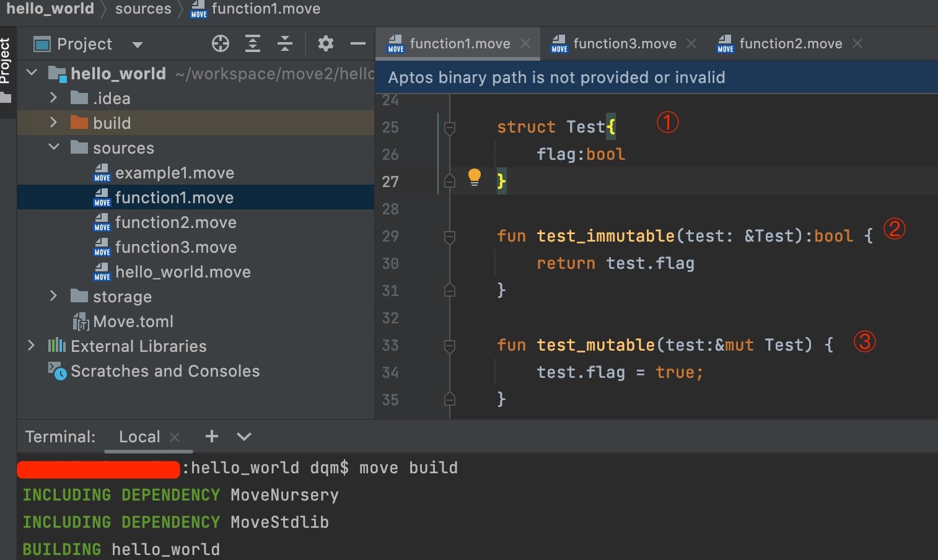Open Project panel settings gear

tap(325, 43)
